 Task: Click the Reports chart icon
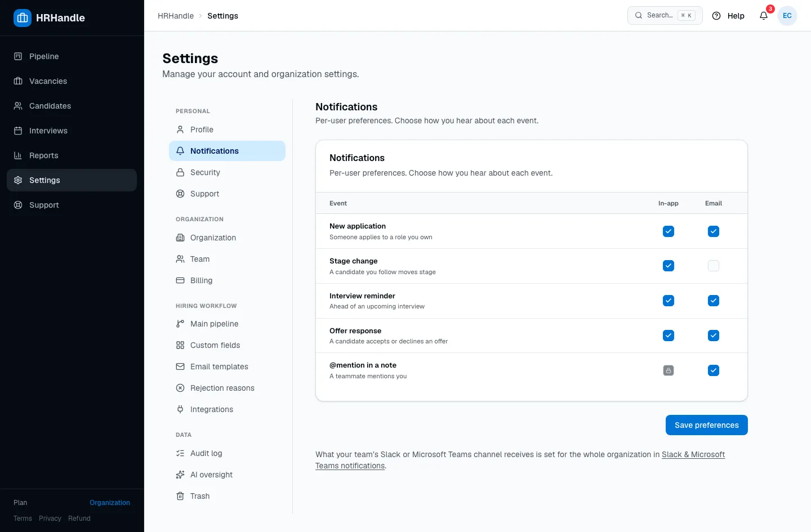[18, 155]
